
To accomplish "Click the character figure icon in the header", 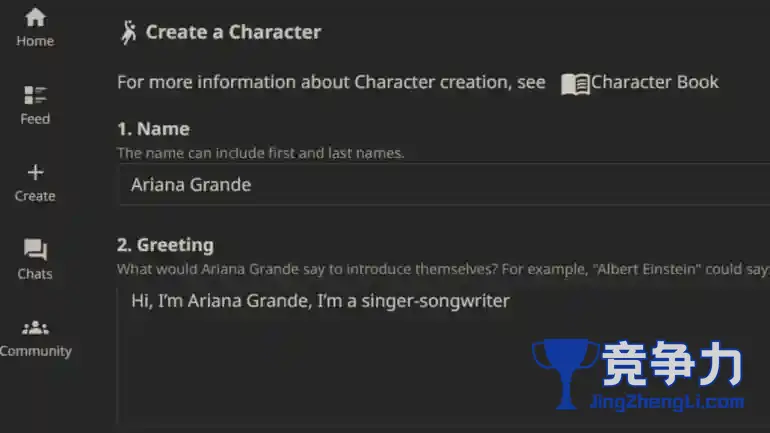I will tap(128, 32).
